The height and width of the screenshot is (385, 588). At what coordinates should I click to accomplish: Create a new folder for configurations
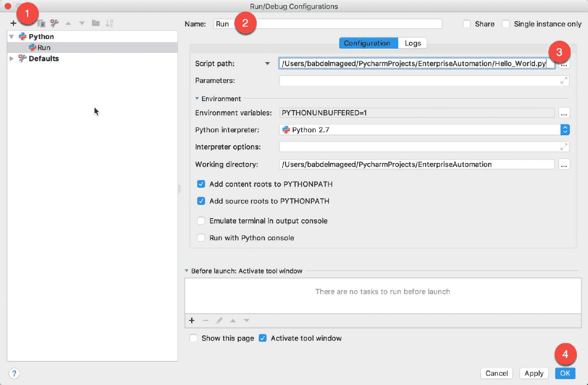pyautogui.click(x=96, y=23)
